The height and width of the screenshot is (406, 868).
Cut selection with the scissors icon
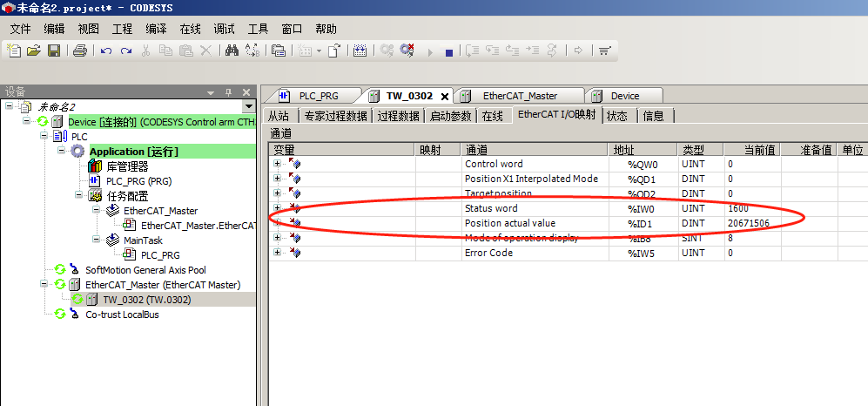[x=145, y=51]
